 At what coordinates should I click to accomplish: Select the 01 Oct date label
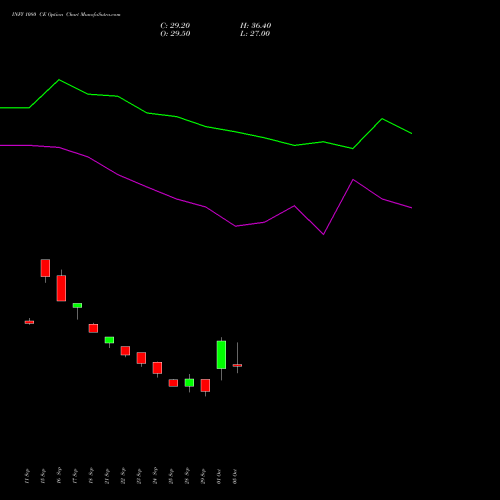pos(219,476)
